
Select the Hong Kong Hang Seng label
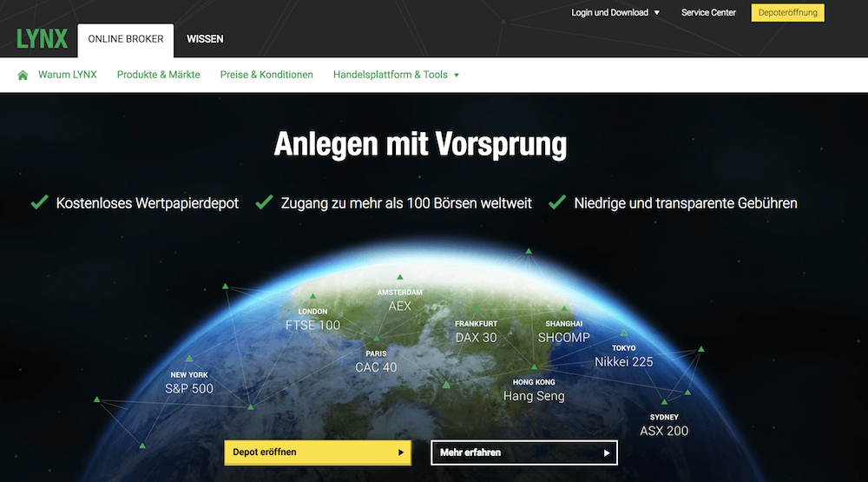click(x=534, y=391)
